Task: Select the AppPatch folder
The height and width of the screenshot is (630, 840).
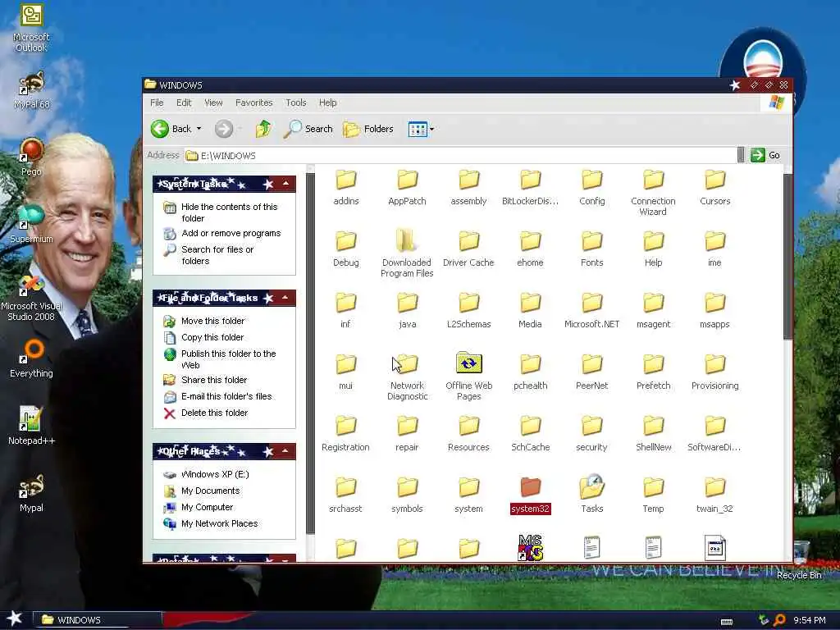Action: pyautogui.click(x=407, y=188)
